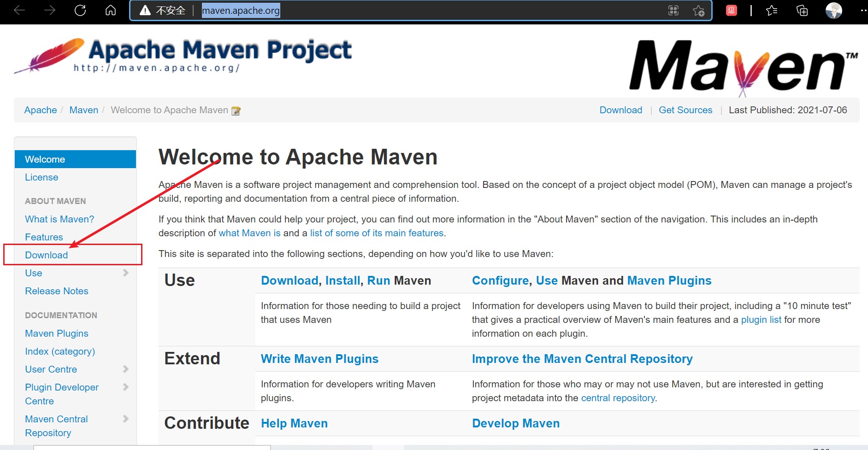
Task: Click Use link beside Configure heading
Action: tap(547, 281)
